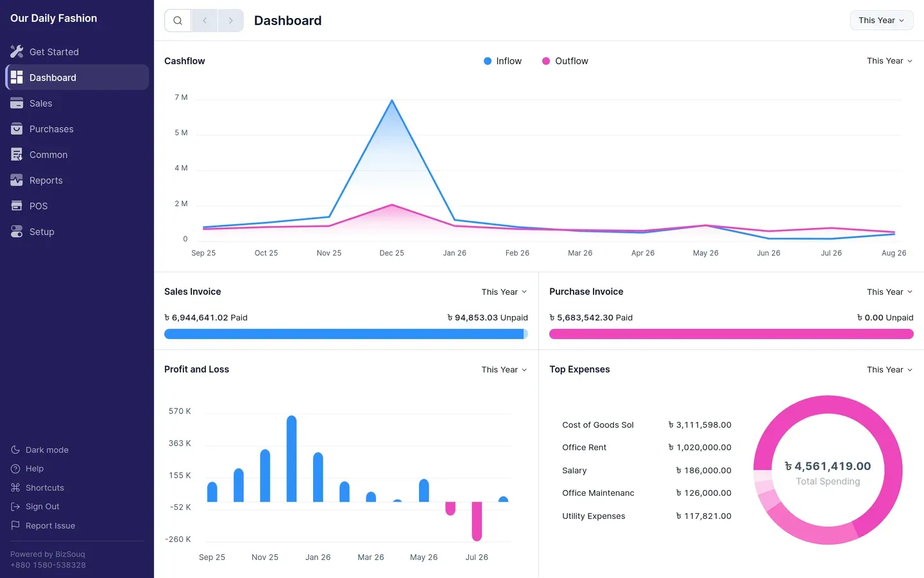Open the Purchase Invoice This Year dropdown
Viewport: 924px width, 578px height.
pyautogui.click(x=889, y=292)
